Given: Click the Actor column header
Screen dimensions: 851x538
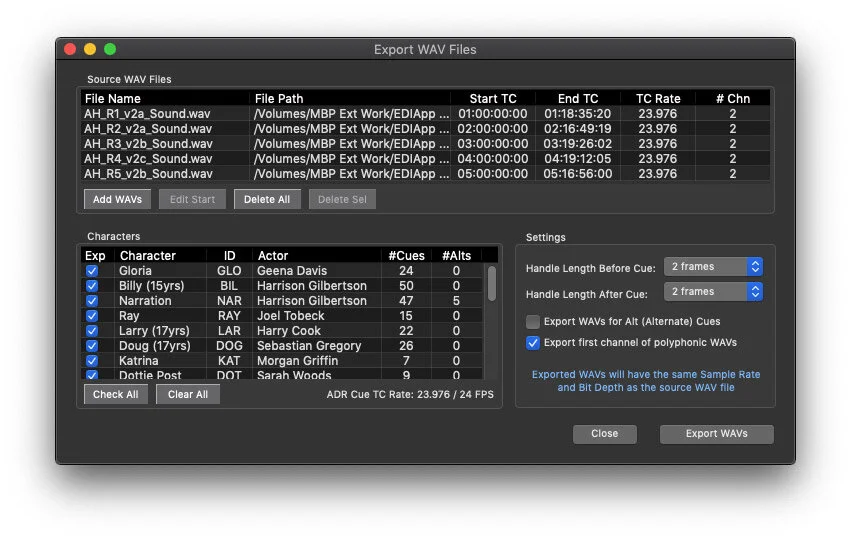Looking at the screenshot, I should [317, 256].
